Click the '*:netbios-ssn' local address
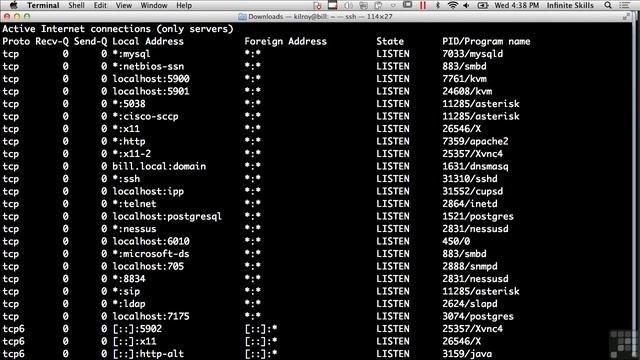Screen dimensions: 640x360 (148, 67)
